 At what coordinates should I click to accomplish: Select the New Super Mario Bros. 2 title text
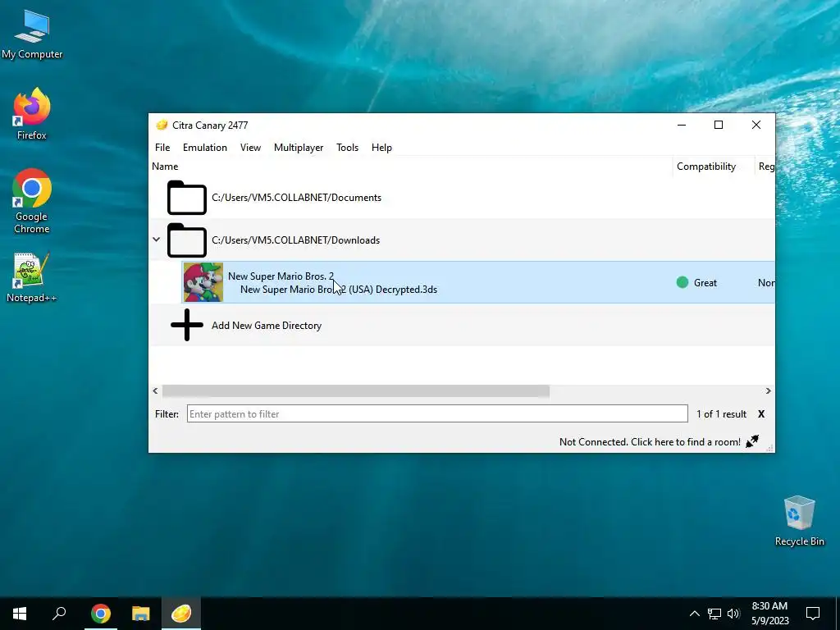(281, 276)
